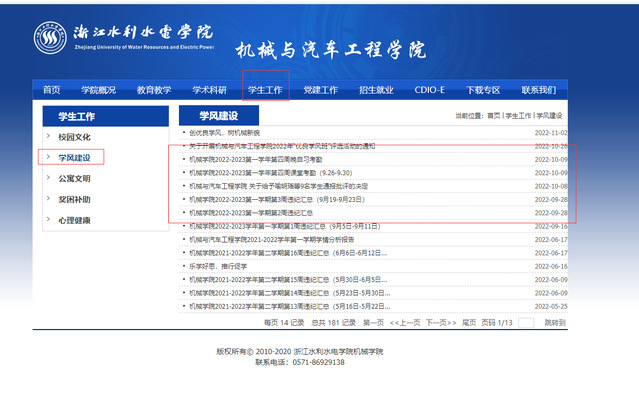
Task: Open 联系我们 navigation item
Action: (x=539, y=90)
